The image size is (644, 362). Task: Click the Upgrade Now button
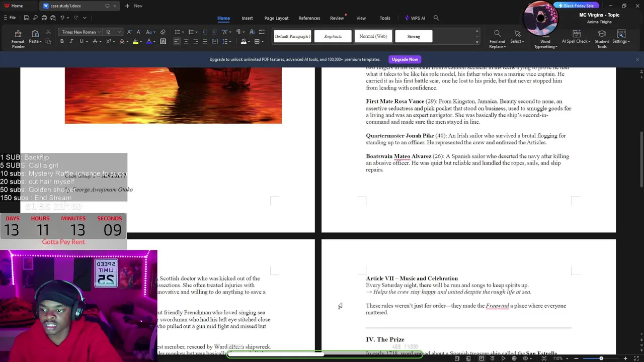pos(405,59)
